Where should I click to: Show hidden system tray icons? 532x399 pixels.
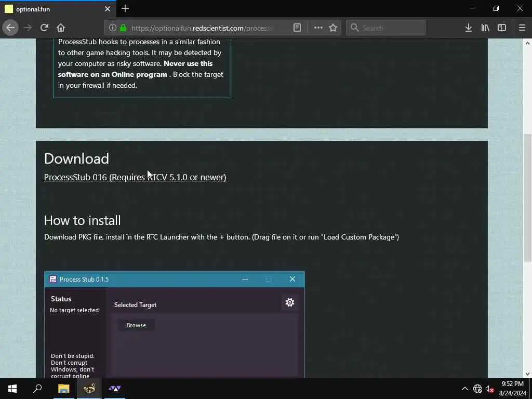(x=465, y=389)
